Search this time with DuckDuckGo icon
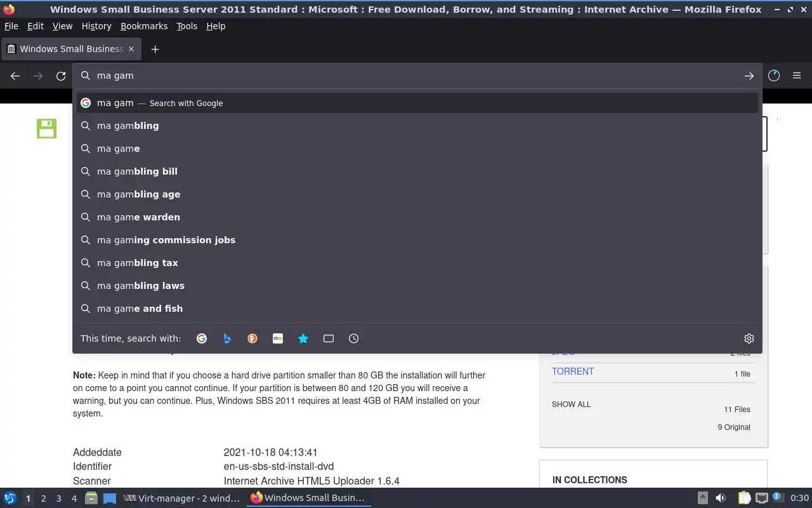This screenshot has width=812, height=508. [252, 338]
